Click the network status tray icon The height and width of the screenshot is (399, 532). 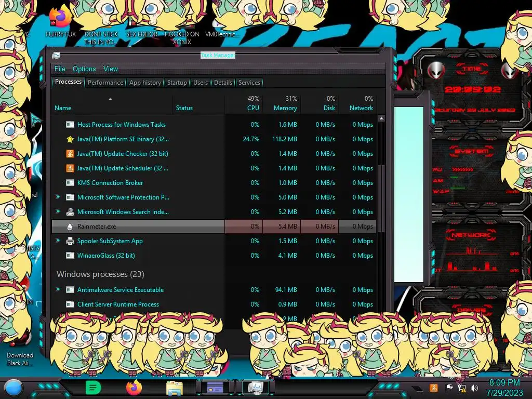462,388
